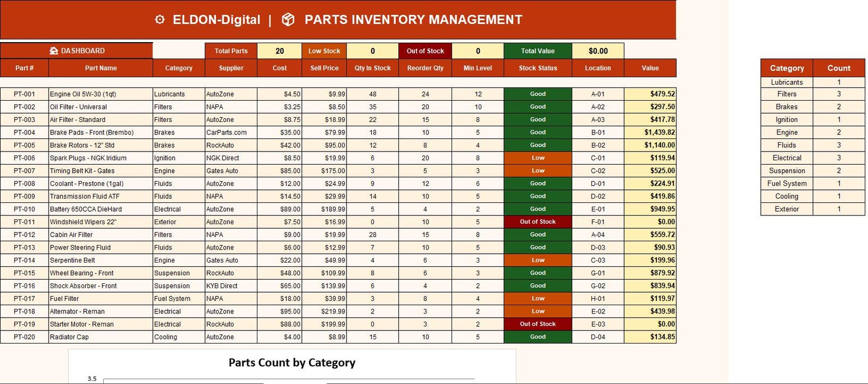Click the Total Value cell $0.00
Viewport: 868px width, 384px height.
click(x=598, y=51)
